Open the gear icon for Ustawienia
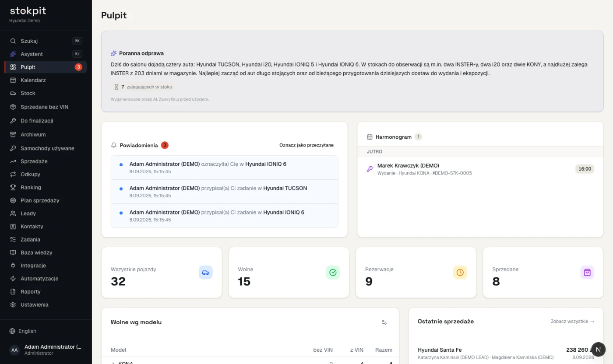 coord(13,305)
